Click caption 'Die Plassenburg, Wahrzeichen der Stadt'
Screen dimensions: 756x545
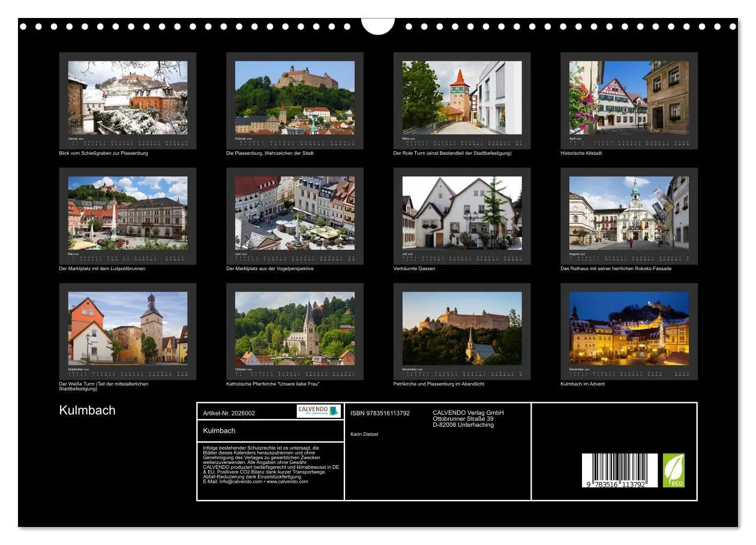coord(270,153)
